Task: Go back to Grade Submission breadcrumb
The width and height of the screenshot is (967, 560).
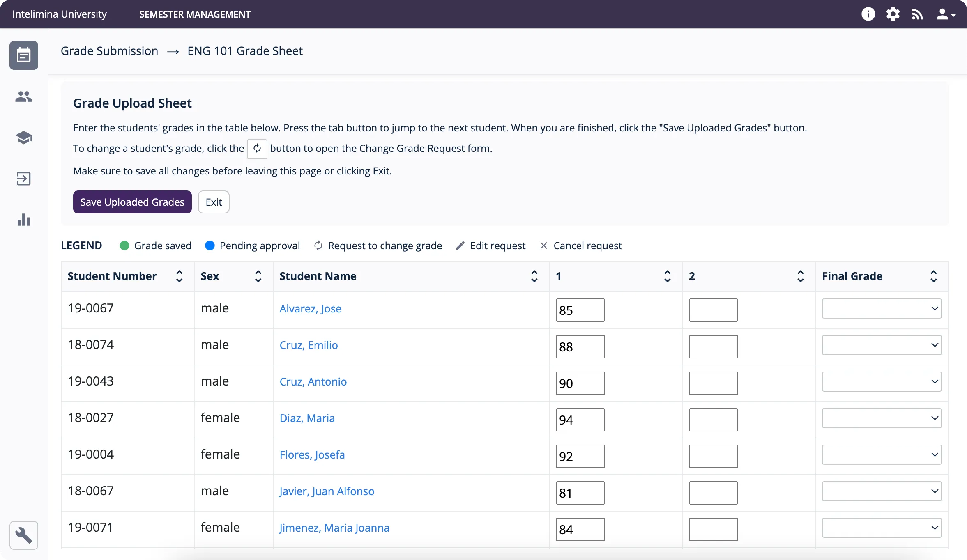Action: coord(109,51)
